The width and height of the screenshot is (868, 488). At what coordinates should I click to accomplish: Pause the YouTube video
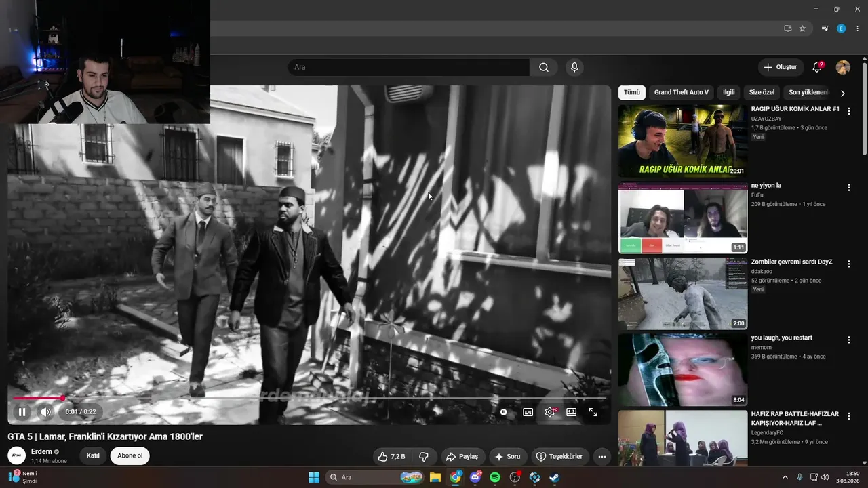22,411
